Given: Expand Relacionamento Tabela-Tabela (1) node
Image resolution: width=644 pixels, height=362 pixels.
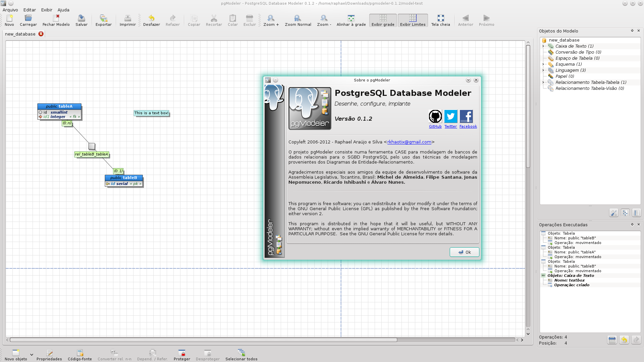Looking at the screenshot, I should click(543, 82).
